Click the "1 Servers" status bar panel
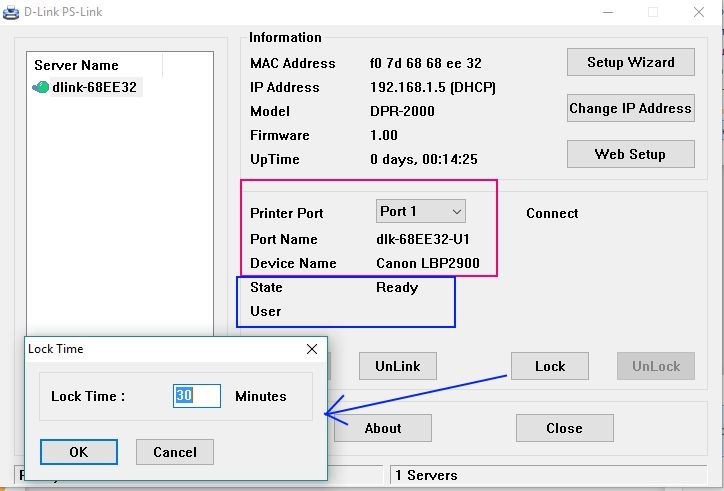Viewport: 724px width, 491px height. tap(550, 475)
